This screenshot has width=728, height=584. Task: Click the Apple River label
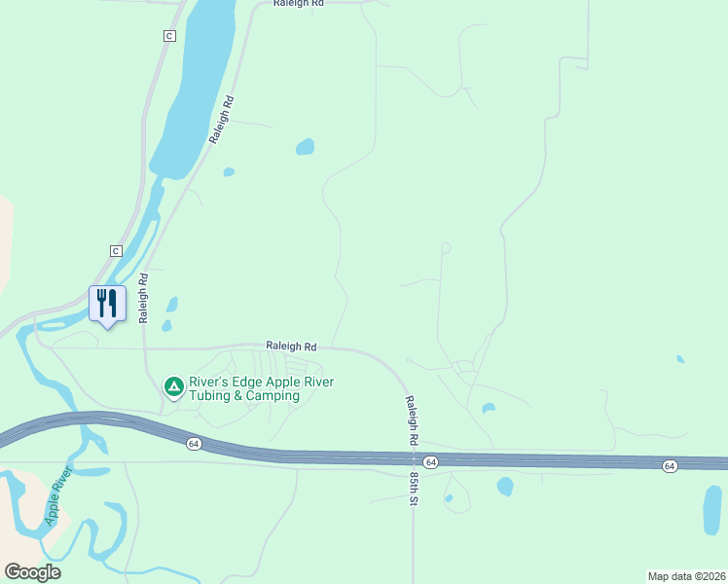[59, 496]
